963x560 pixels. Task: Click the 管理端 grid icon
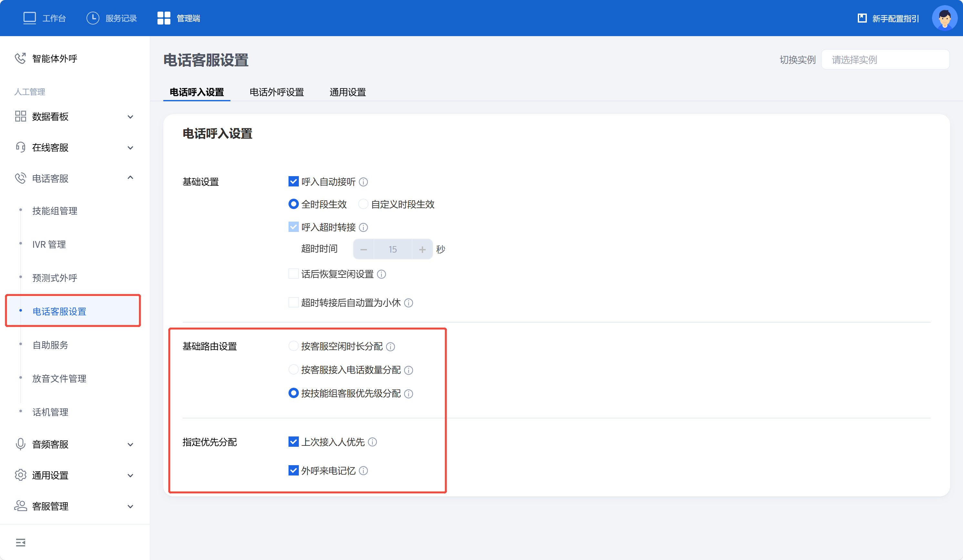[164, 18]
